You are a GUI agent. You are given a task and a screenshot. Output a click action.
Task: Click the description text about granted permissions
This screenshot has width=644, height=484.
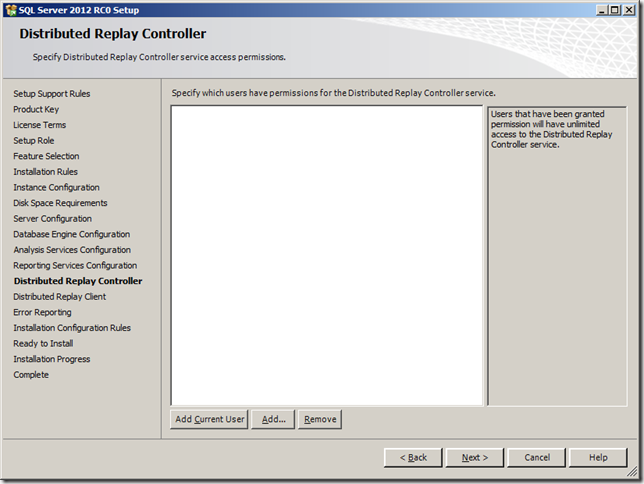point(551,129)
